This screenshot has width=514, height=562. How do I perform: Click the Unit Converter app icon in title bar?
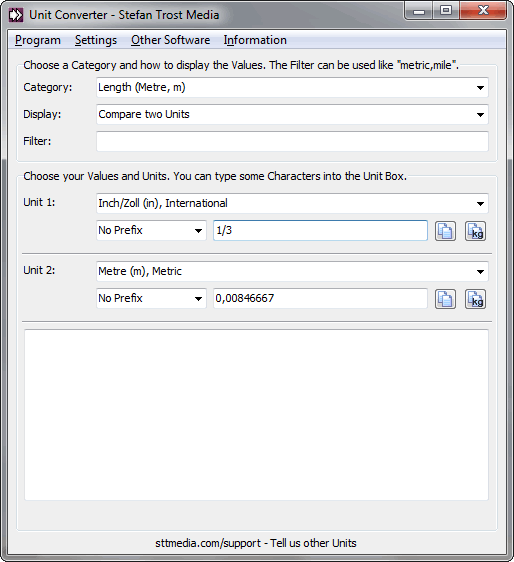(16, 15)
